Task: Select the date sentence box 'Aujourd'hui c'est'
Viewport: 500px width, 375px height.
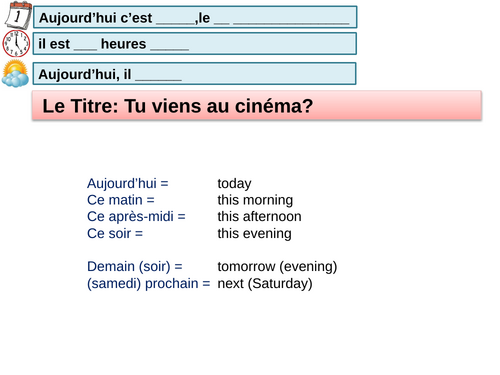Action: coord(195,17)
